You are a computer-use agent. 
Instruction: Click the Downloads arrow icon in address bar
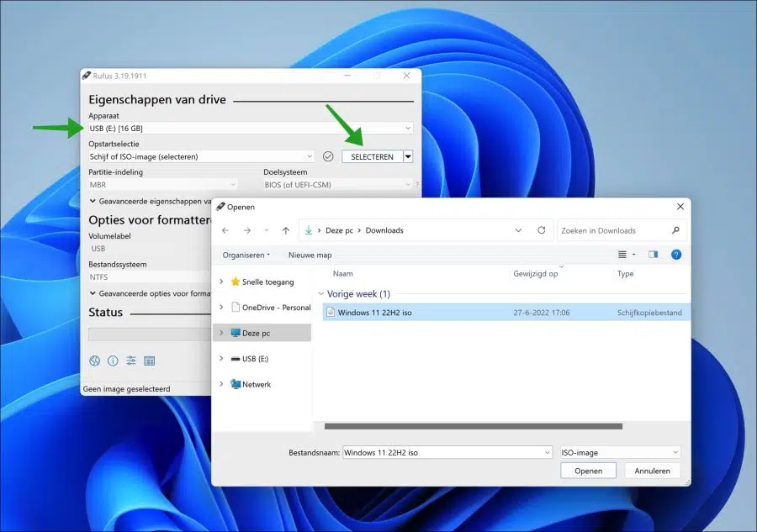pyautogui.click(x=309, y=230)
